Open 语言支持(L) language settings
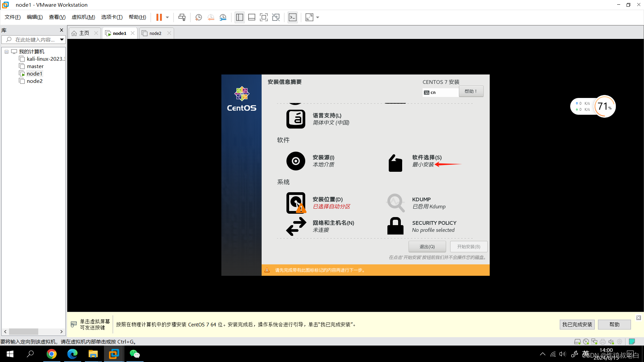 (x=318, y=119)
